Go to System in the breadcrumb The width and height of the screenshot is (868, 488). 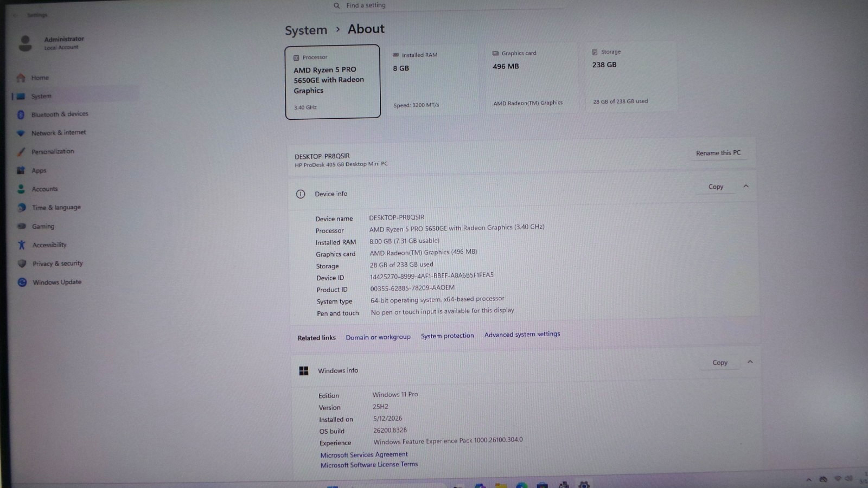pos(306,30)
